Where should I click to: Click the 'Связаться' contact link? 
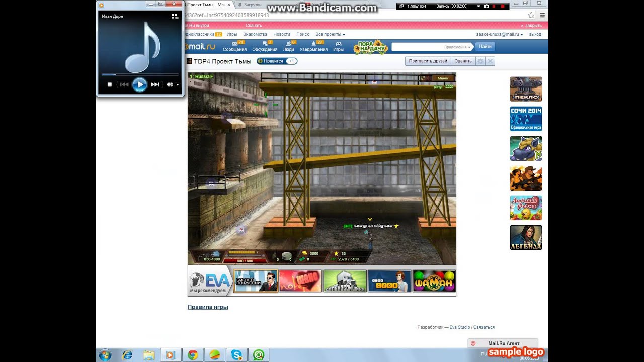click(x=484, y=327)
